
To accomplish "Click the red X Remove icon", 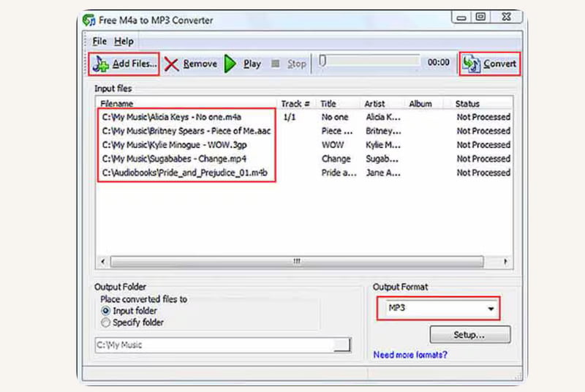I will point(171,64).
